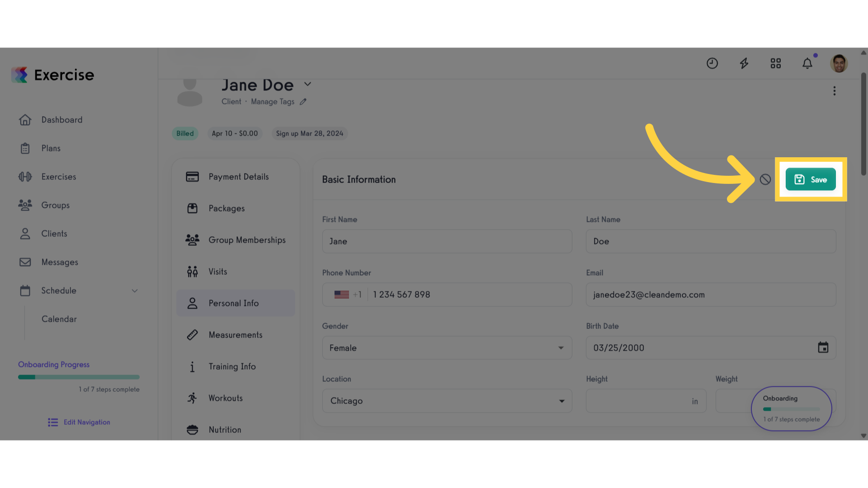The image size is (868, 488).
Task: Open the Visits tab
Action: [236, 272]
